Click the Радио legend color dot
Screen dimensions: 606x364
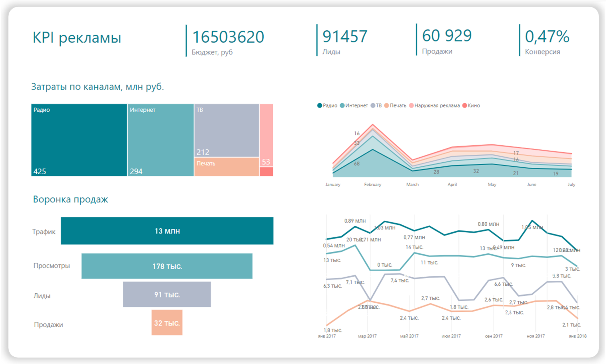click(320, 106)
